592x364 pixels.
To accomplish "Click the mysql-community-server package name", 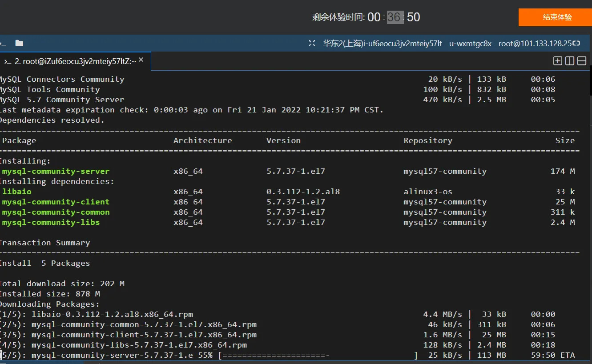I will click(x=56, y=171).
